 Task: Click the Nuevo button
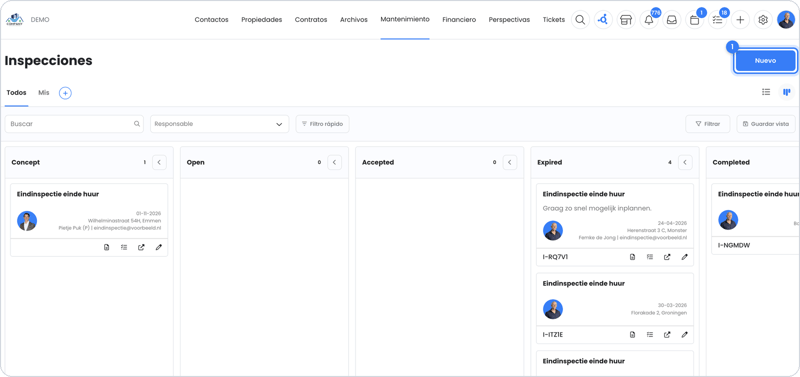coord(765,61)
